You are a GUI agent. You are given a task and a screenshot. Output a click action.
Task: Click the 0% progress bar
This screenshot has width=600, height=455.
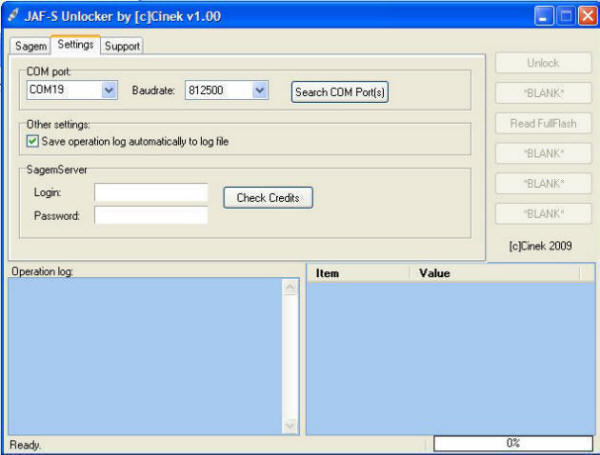pos(513,443)
